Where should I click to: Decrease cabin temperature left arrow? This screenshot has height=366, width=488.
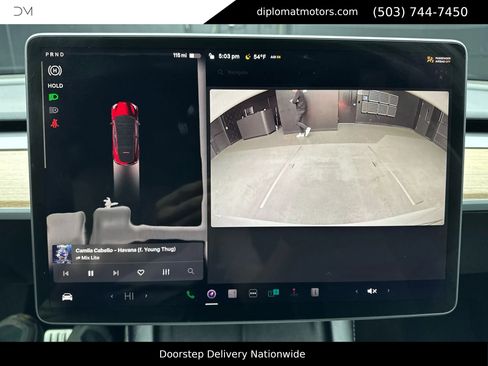(x=112, y=296)
